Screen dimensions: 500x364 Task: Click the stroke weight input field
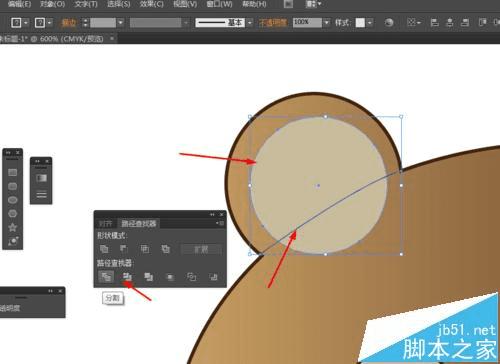pyautogui.click(x=103, y=23)
